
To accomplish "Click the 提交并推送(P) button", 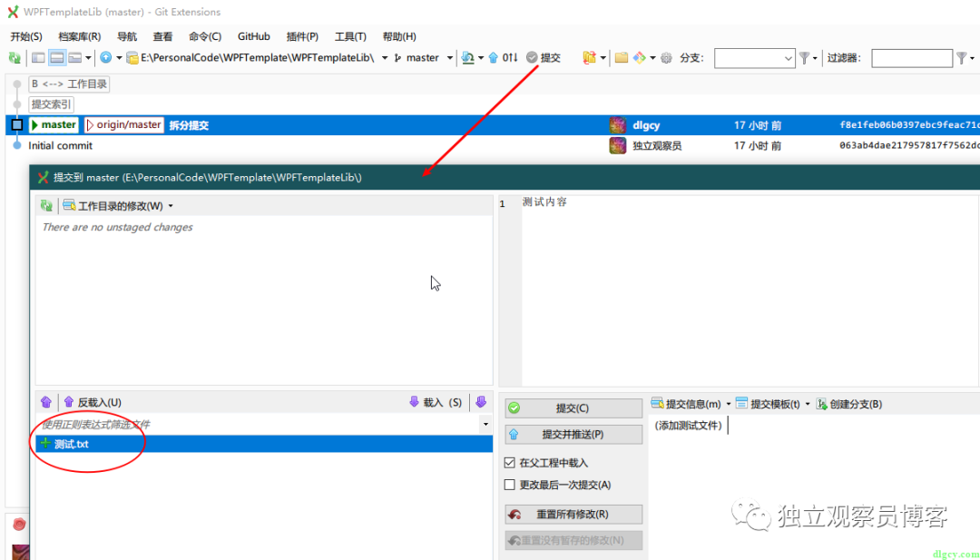I will pyautogui.click(x=573, y=434).
